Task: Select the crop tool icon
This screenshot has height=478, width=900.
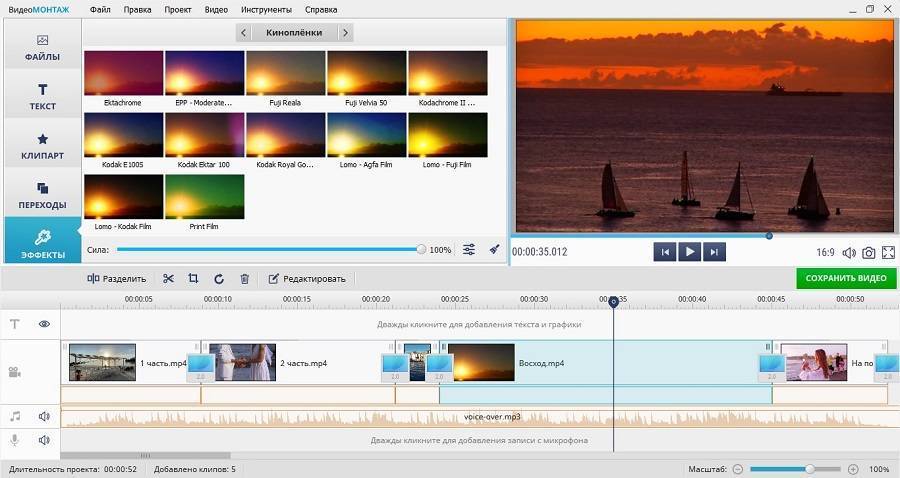Action: pyautogui.click(x=193, y=279)
